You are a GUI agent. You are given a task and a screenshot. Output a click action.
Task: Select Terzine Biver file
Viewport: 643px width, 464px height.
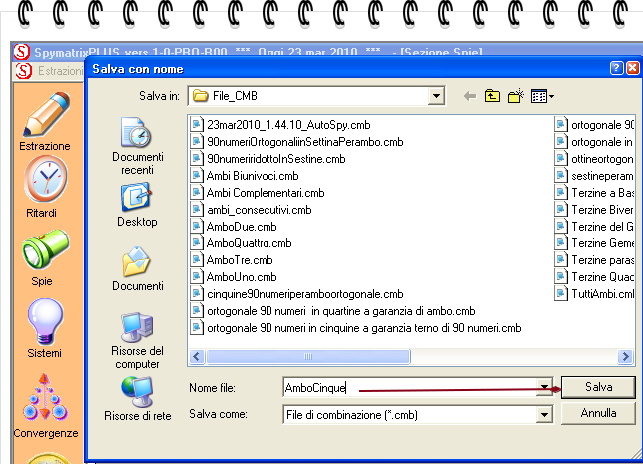[594, 210]
